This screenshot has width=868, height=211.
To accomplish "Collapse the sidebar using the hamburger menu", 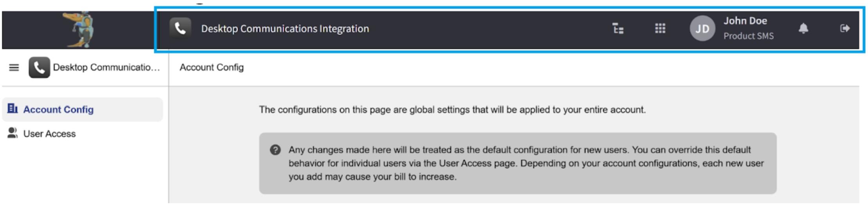I will click(14, 68).
